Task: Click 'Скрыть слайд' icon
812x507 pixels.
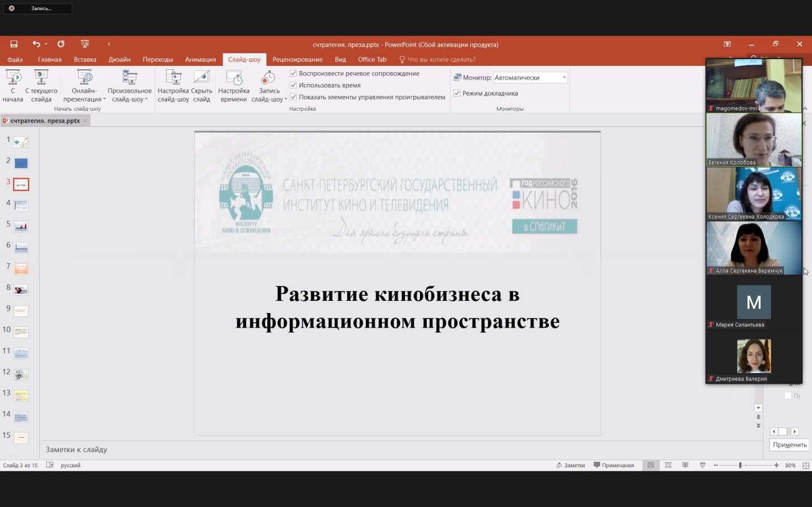Action: (x=202, y=86)
